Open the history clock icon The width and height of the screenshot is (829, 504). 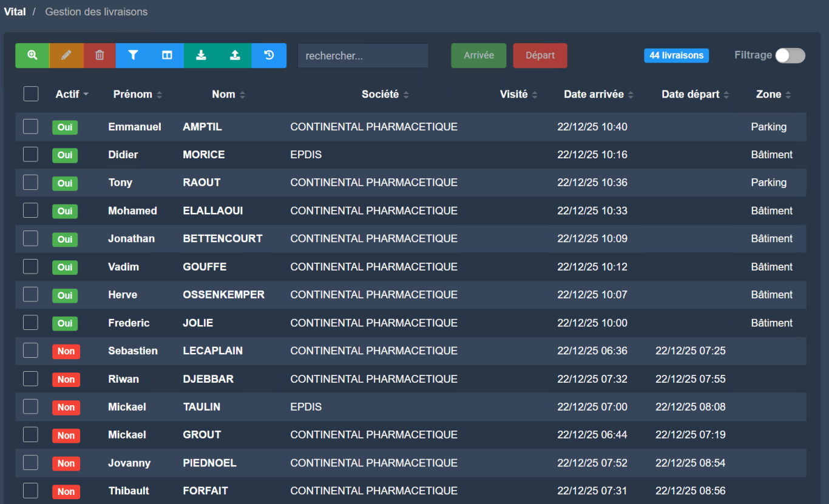point(269,55)
